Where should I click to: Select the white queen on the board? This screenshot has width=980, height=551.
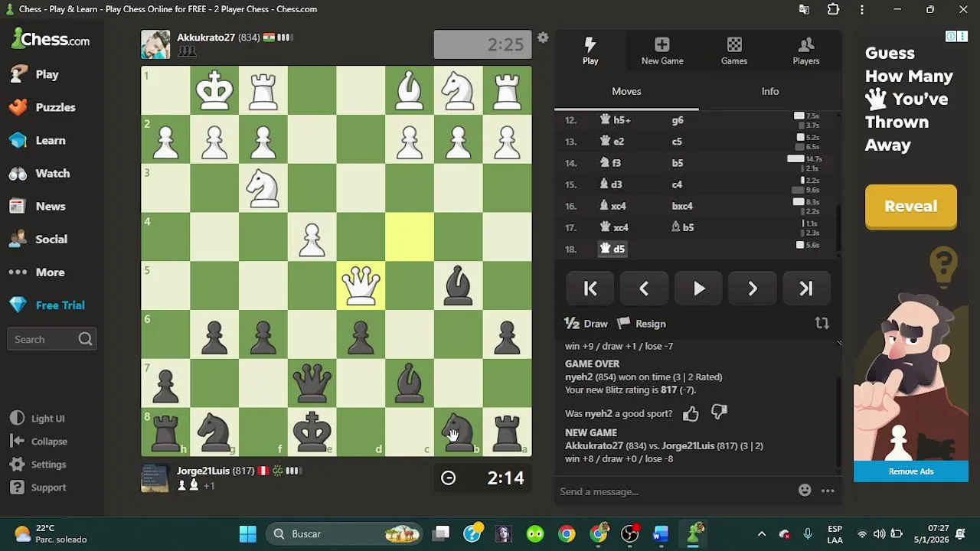click(x=361, y=285)
